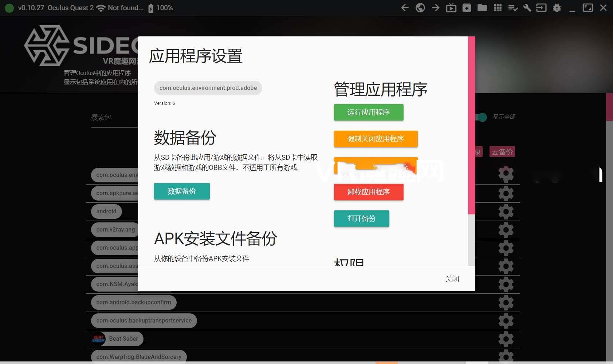This screenshot has width=613, height=364.
Task: Click the orange 强制关闭应用程序 button
Action: click(x=376, y=139)
